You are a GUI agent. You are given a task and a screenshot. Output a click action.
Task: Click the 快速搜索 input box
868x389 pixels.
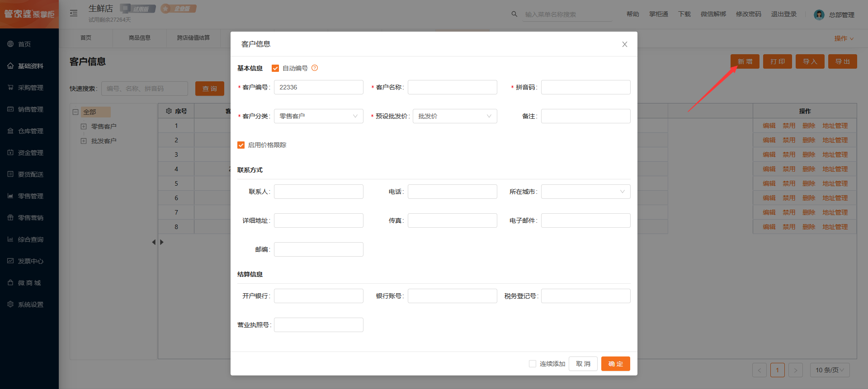[x=145, y=89]
